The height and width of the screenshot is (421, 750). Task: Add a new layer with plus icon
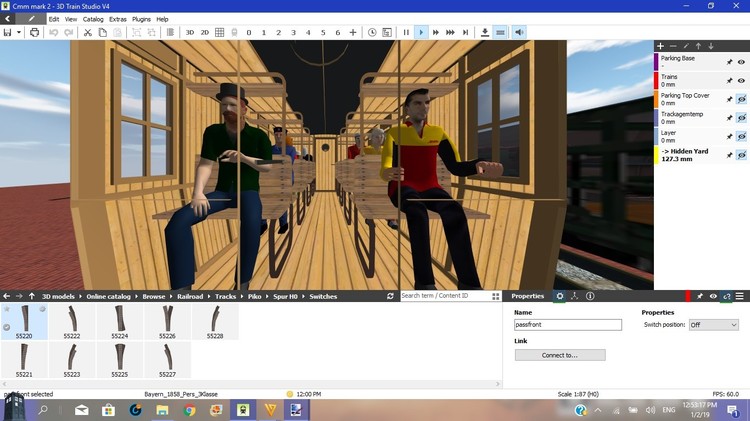(660, 46)
